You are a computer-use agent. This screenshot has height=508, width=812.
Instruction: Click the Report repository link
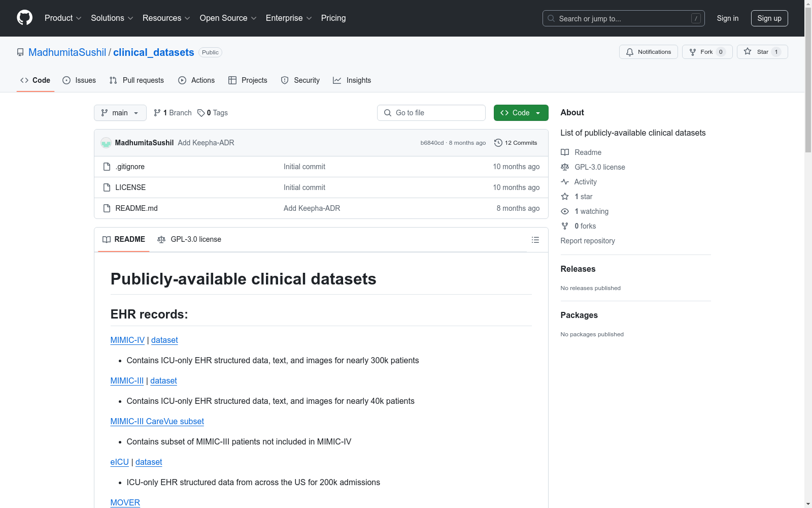click(588, 241)
